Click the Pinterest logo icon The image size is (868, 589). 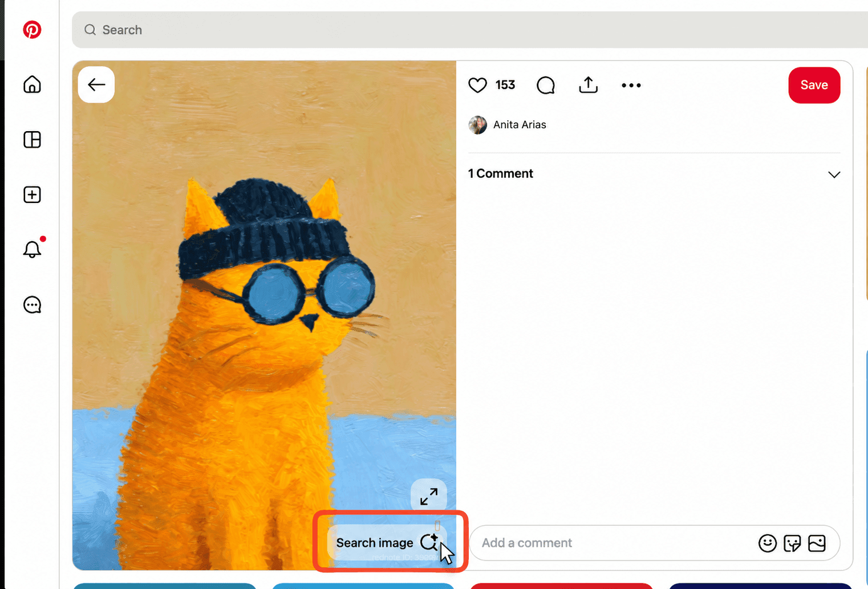tap(32, 30)
